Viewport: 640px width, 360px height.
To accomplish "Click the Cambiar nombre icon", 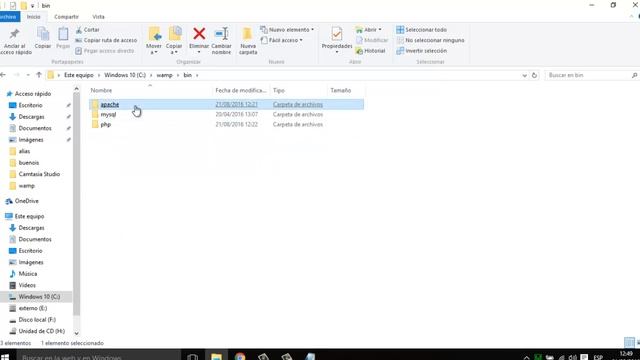I will [x=221, y=33].
